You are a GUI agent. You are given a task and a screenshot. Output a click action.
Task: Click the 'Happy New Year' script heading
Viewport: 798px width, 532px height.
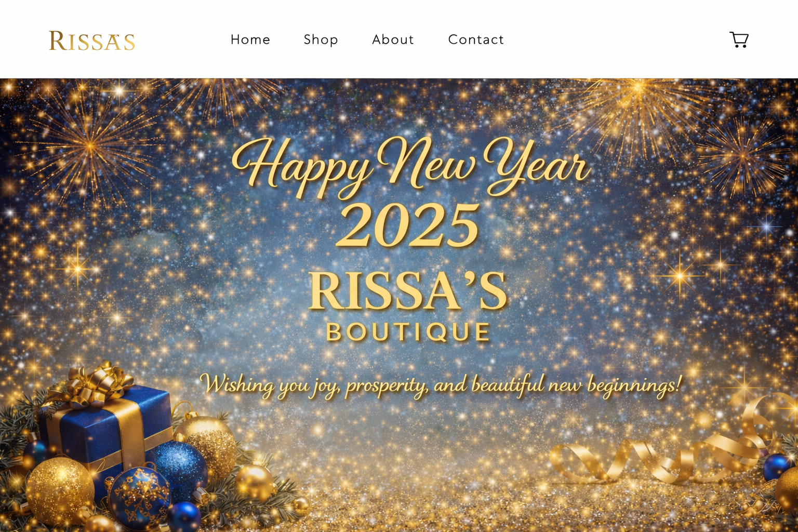[x=410, y=165]
